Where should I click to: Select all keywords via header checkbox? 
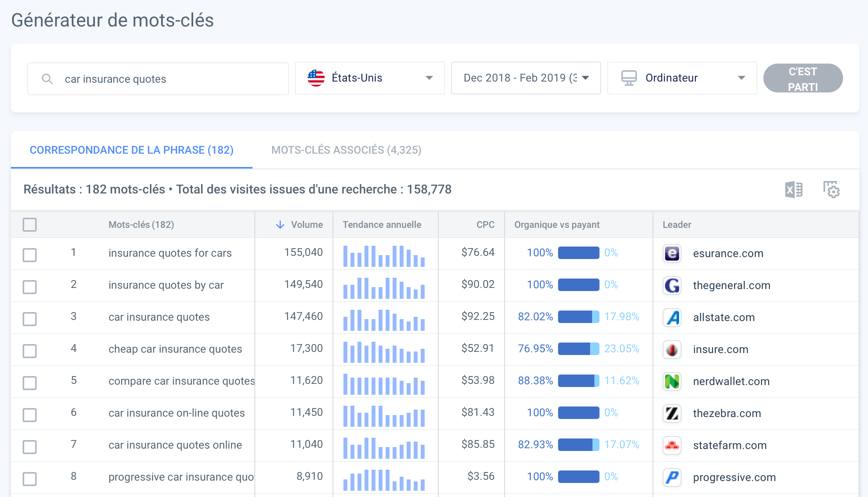(x=30, y=225)
